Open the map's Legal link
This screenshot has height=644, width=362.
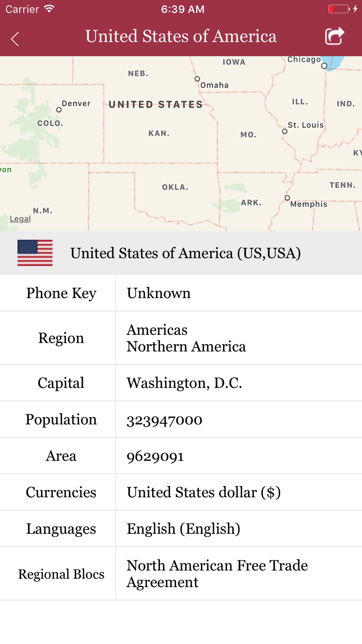pos(20,219)
